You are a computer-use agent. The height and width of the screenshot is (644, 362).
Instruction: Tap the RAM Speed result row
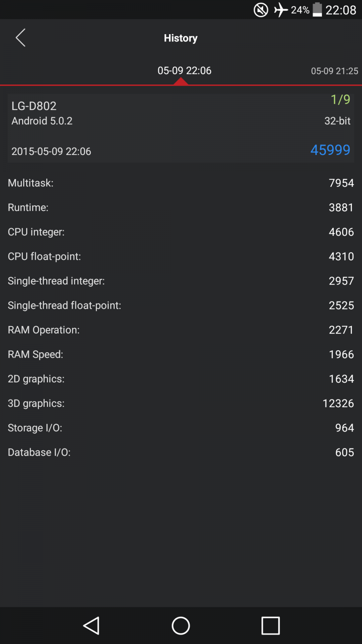181,354
